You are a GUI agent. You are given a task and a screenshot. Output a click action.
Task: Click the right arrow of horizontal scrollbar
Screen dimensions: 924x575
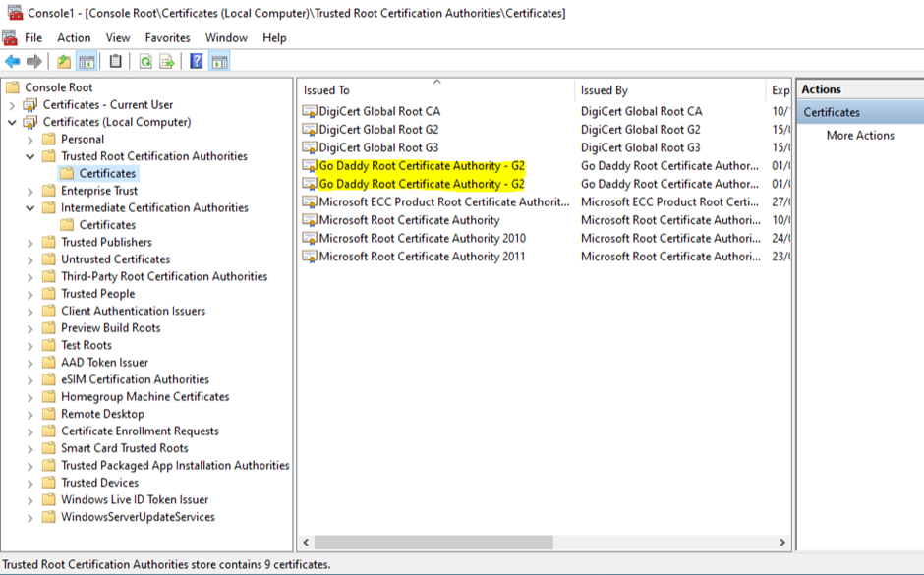(x=782, y=542)
